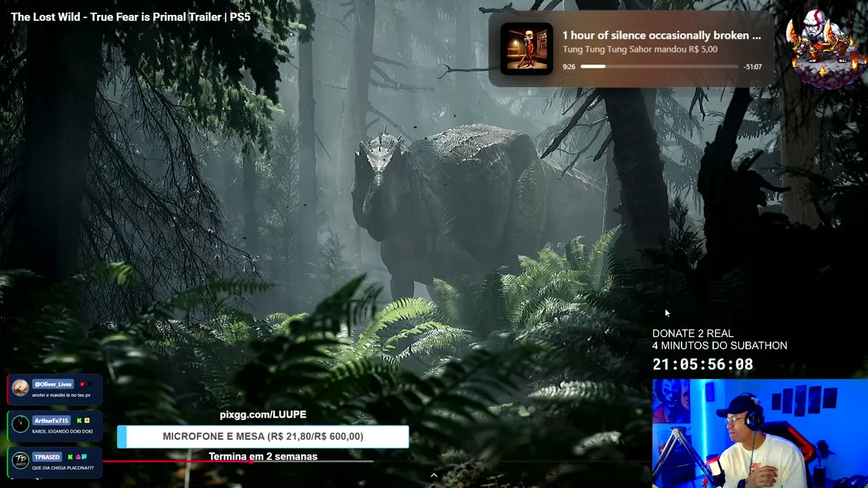
Task: Click the "Tung Tung Tung Sahor mandou R$ 5,00" text
Action: point(639,49)
